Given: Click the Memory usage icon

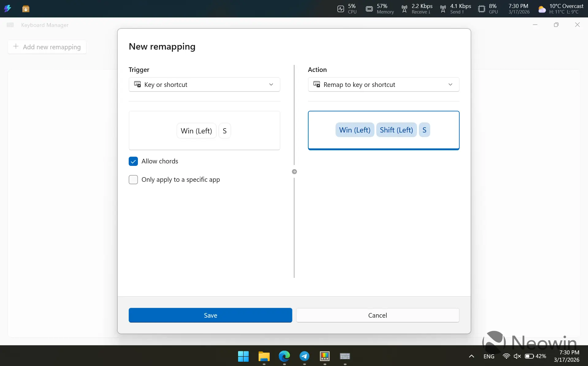Looking at the screenshot, I should (x=369, y=9).
